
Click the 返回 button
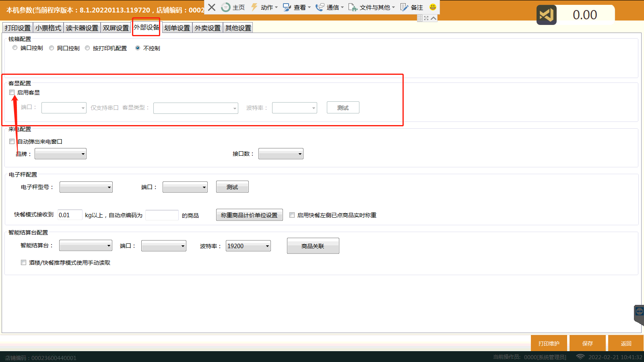click(626, 343)
